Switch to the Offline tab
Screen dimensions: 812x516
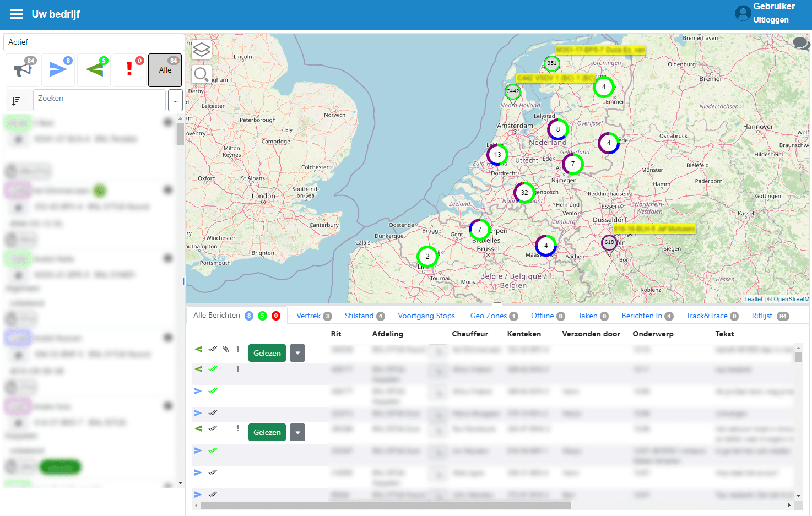[x=548, y=316]
